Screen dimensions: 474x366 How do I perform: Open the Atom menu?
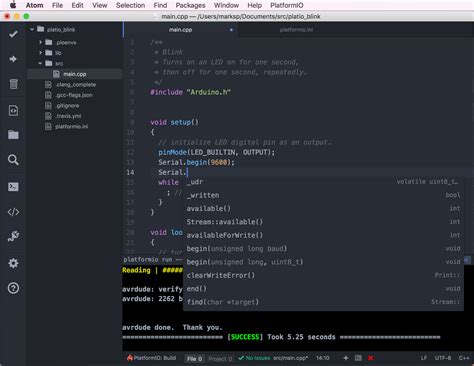pyautogui.click(x=34, y=5)
